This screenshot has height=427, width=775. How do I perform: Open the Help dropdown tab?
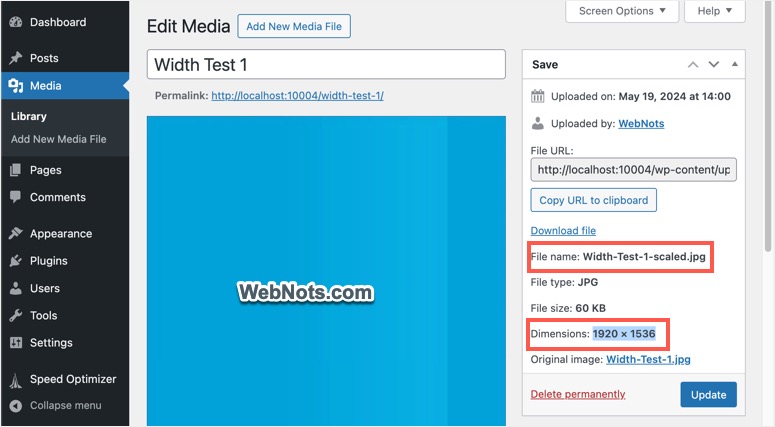tap(714, 11)
